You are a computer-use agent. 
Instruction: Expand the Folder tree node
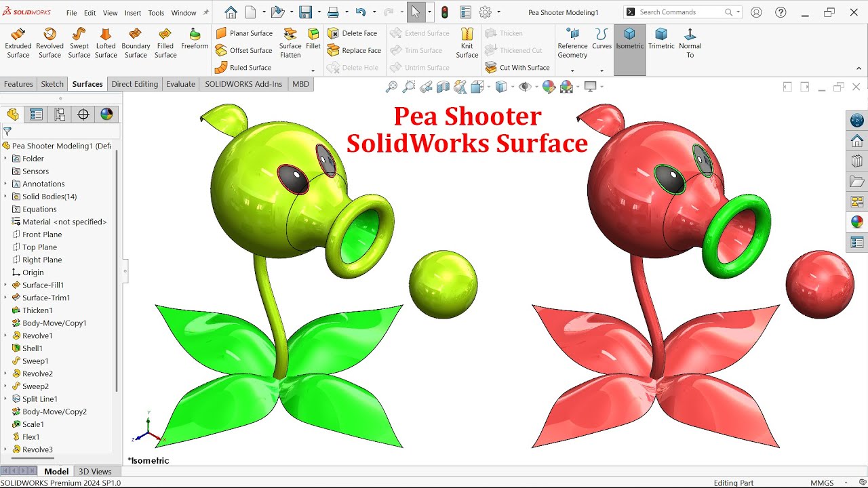[5, 159]
